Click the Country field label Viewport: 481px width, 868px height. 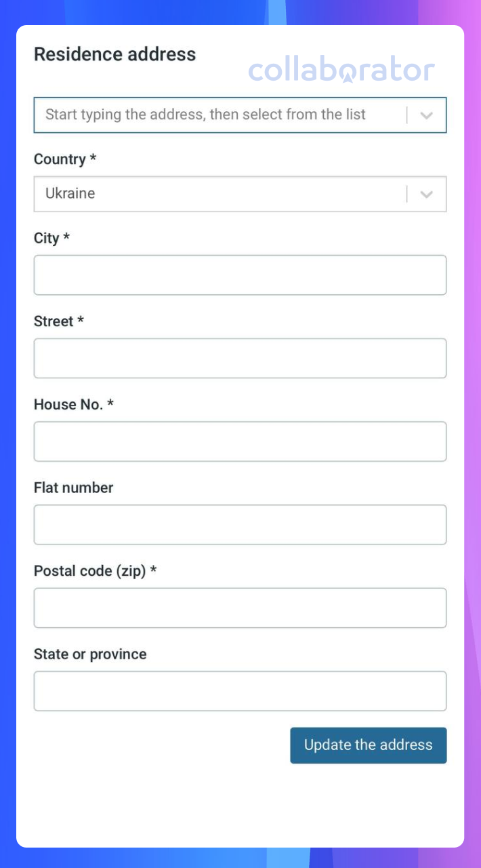click(x=65, y=159)
